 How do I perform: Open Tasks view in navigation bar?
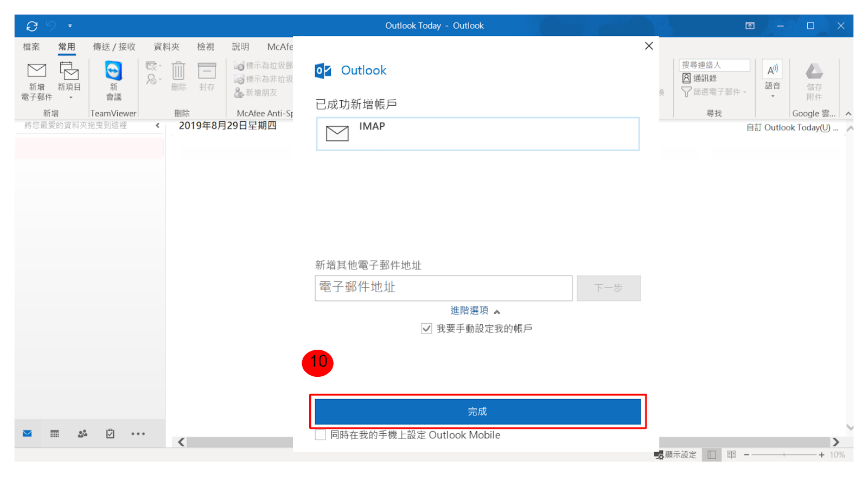(x=110, y=434)
